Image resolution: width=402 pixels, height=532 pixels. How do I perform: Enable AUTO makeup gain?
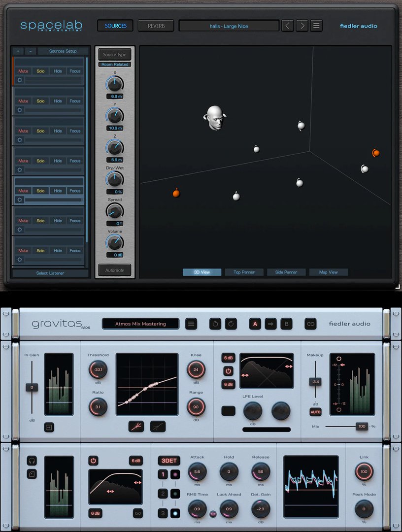click(x=316, y=412)
